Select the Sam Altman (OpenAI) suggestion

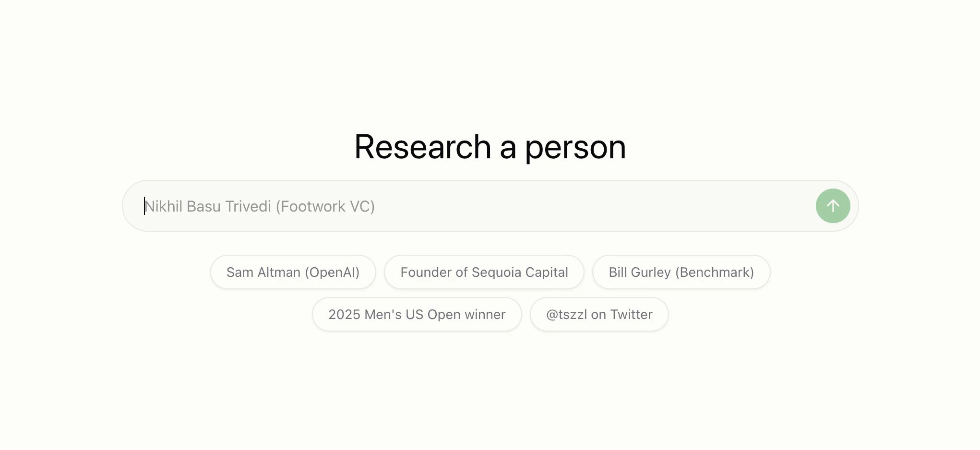pyautogui.click(x=293, y=272)
